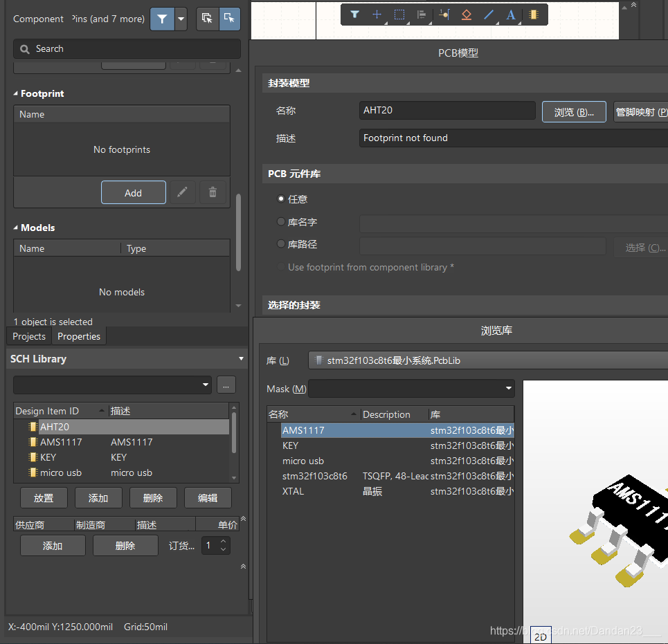This screenshot has height=644, width=668.
Task: Click the text string tool (A) in toolbar
Action: point(511,15)
